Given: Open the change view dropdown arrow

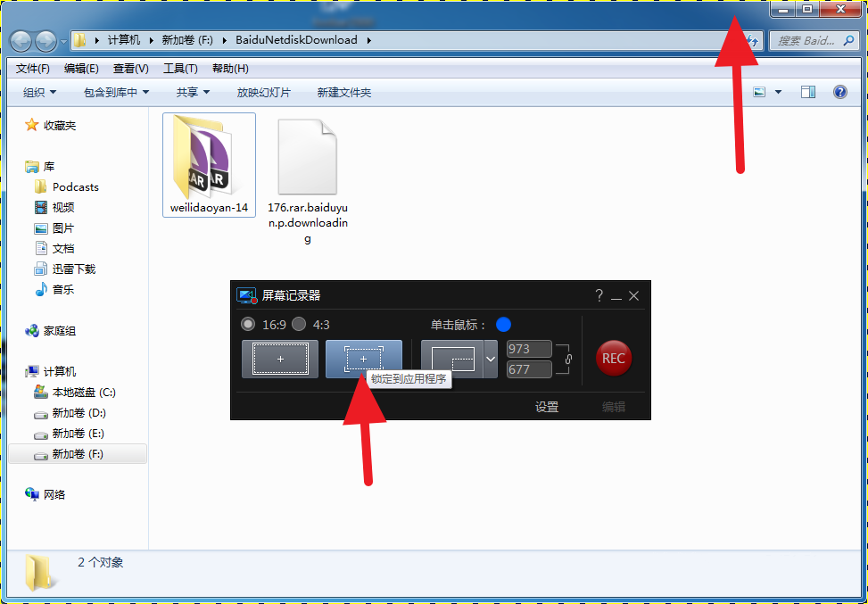Looking at the screenshot, I should point(776,91).
